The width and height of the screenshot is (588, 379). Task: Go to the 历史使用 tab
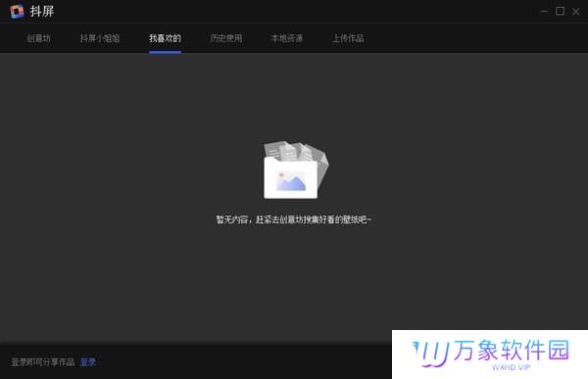tap(226, 38)
